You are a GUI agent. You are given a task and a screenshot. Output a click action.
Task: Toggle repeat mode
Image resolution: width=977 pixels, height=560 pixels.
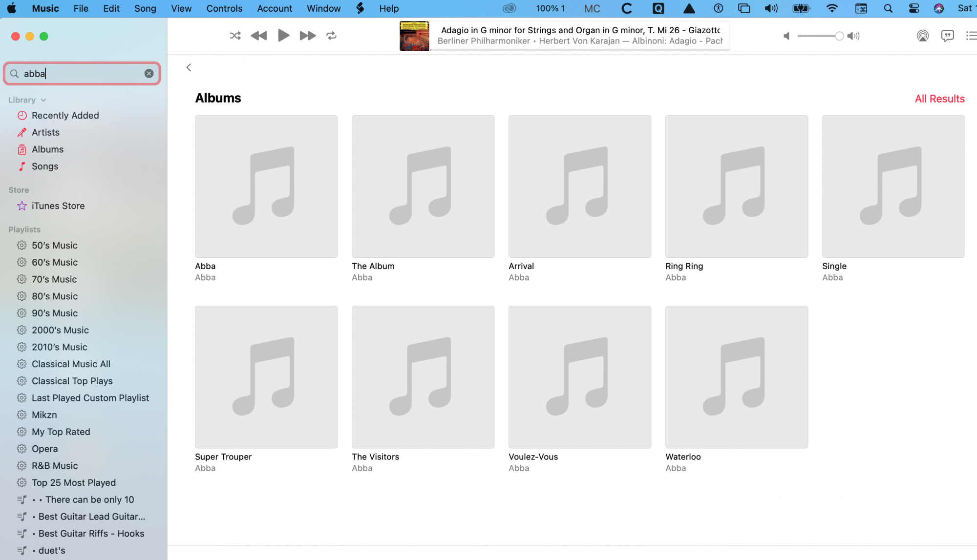[x=331, y=36]
